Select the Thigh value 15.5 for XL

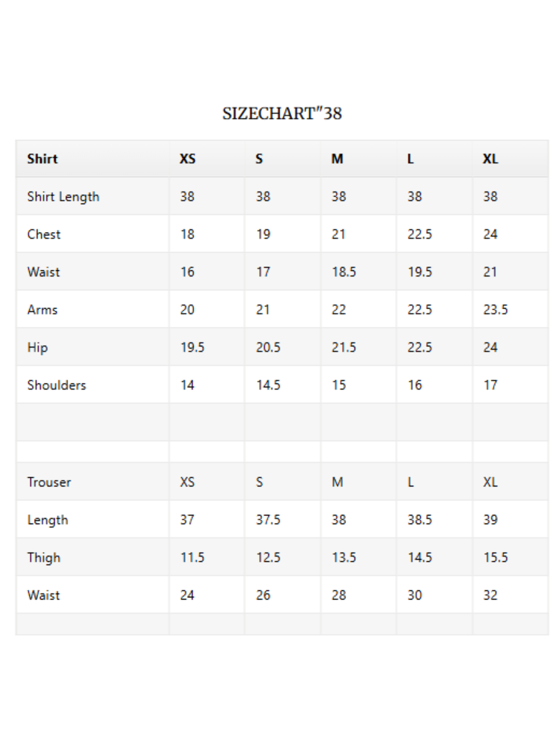(495, 557)
